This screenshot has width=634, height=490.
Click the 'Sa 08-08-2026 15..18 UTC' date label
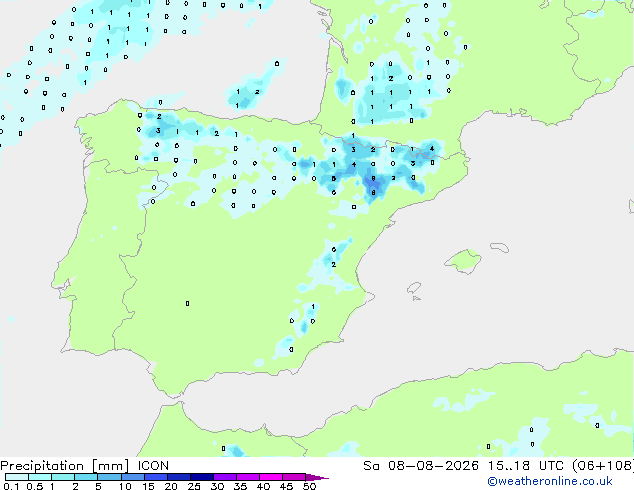pyautogui.click(x=465, y=466)
